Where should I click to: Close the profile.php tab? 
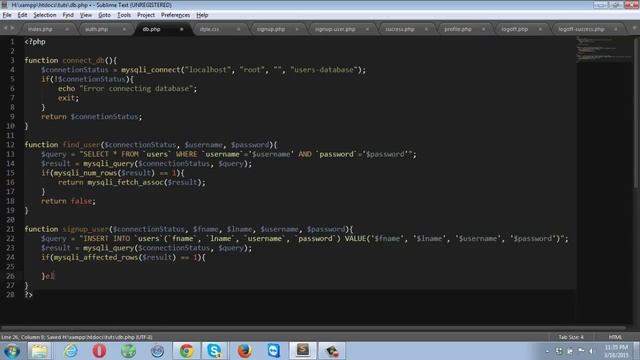tap(484, 29)
